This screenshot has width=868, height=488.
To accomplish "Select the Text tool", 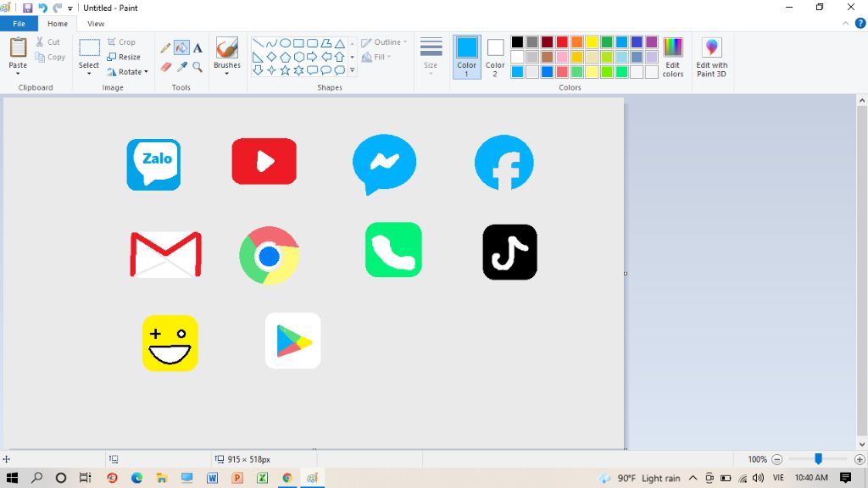I will tap(198, 48).
